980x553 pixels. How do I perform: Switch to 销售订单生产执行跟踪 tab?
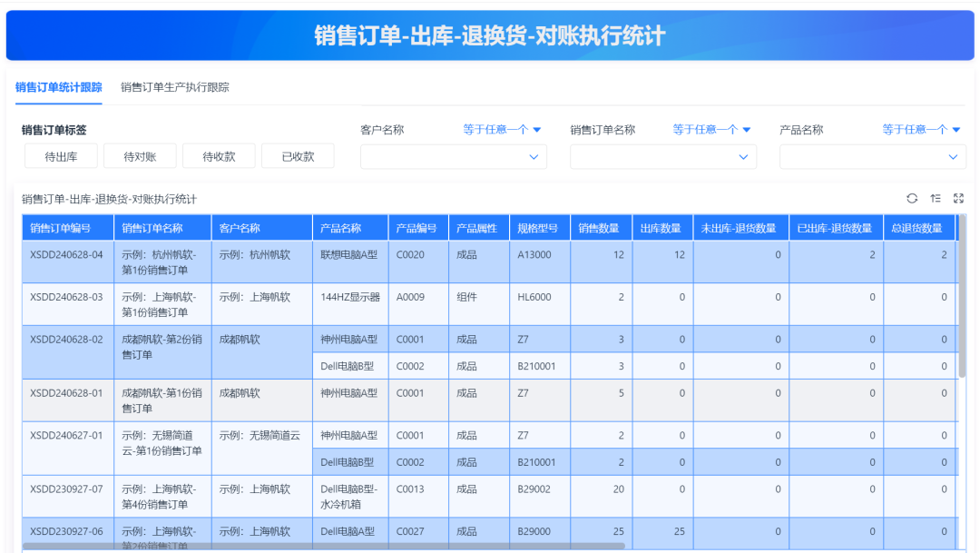click(175, 87)
